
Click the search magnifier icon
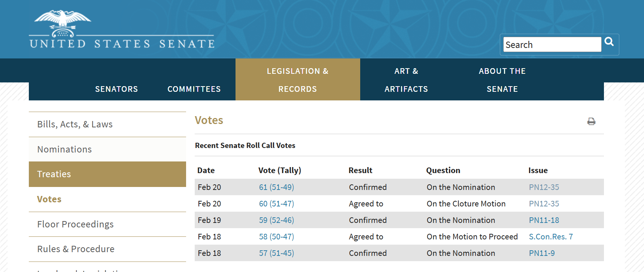click(x=609, y=42)
